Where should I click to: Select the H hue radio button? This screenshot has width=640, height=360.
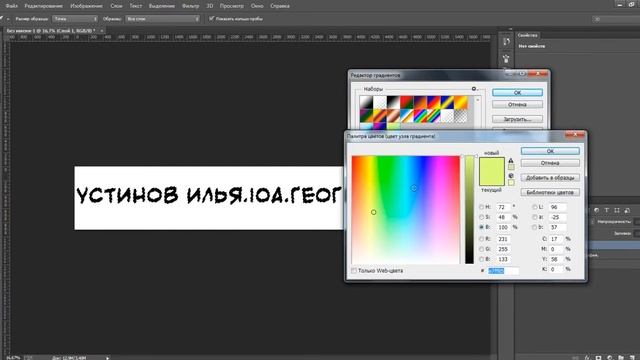point(481,207)
